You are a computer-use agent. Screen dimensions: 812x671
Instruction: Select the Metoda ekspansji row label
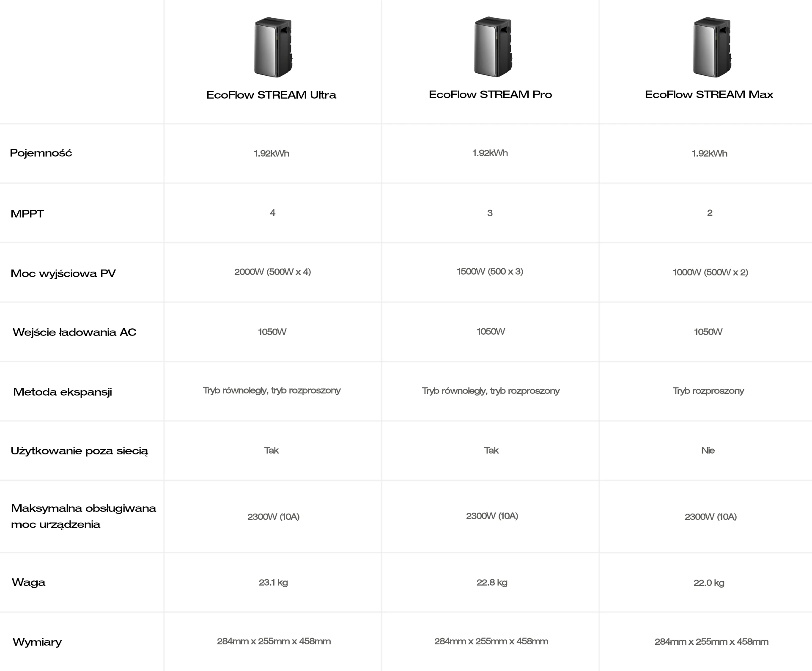[x=63, y=392]
